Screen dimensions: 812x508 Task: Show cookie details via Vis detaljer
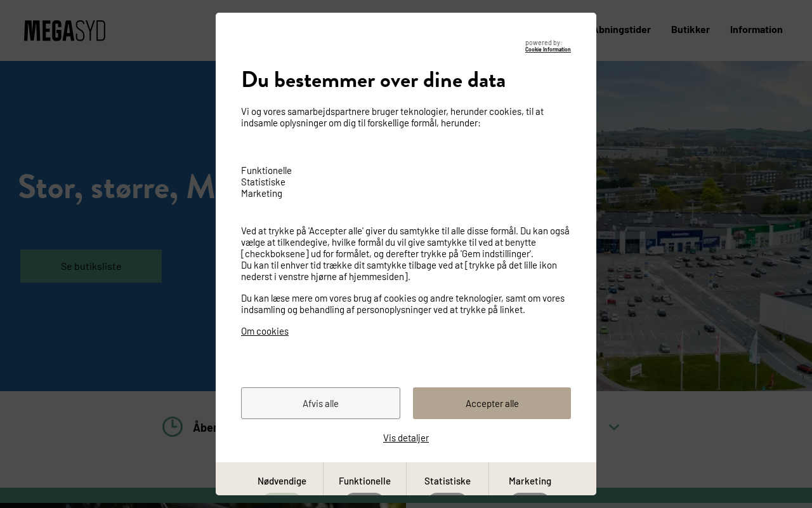click(406, 438)
